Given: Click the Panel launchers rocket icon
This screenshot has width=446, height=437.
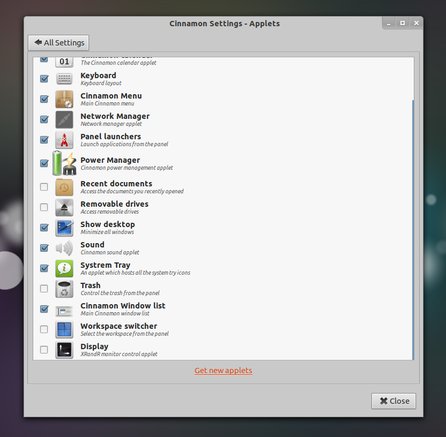Looking at the screenshot, I should click(64, 140).
